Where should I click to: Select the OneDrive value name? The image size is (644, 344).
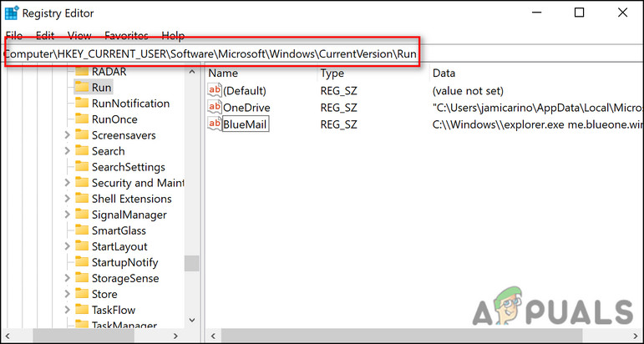[x=246, y=108]
